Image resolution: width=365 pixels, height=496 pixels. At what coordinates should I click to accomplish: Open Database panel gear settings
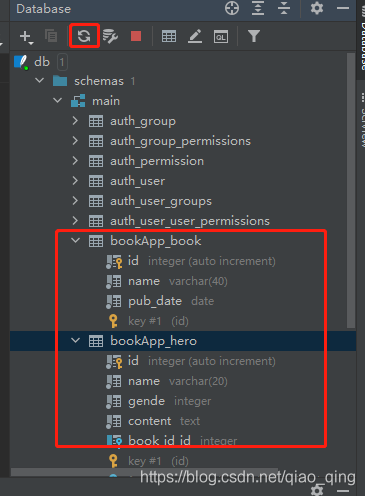tap(317, 8)
